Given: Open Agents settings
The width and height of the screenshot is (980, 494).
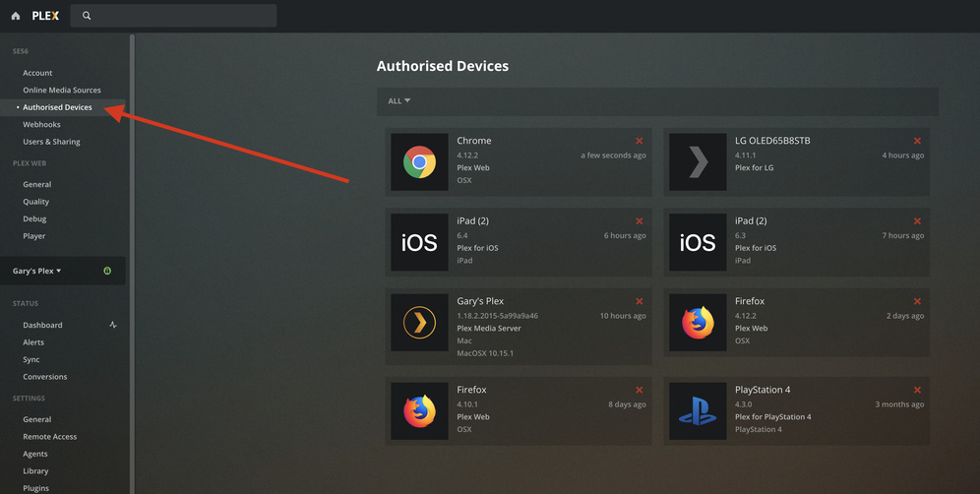Looking at the screenshot, I should (35, 454).
